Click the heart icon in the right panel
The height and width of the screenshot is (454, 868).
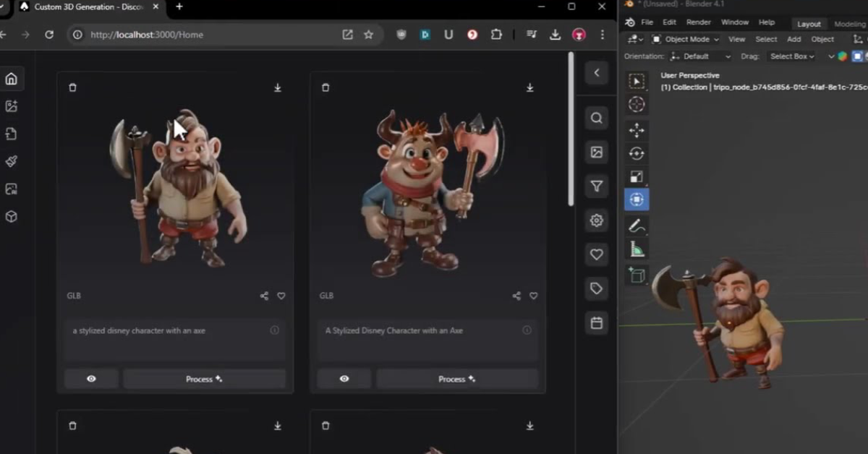596,254
